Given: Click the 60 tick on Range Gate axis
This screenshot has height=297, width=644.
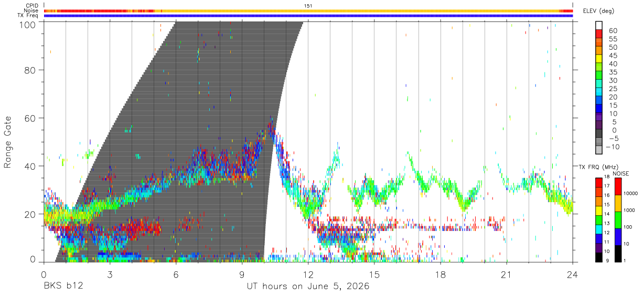Looking at the screenshot, I should tap(30, 118).
